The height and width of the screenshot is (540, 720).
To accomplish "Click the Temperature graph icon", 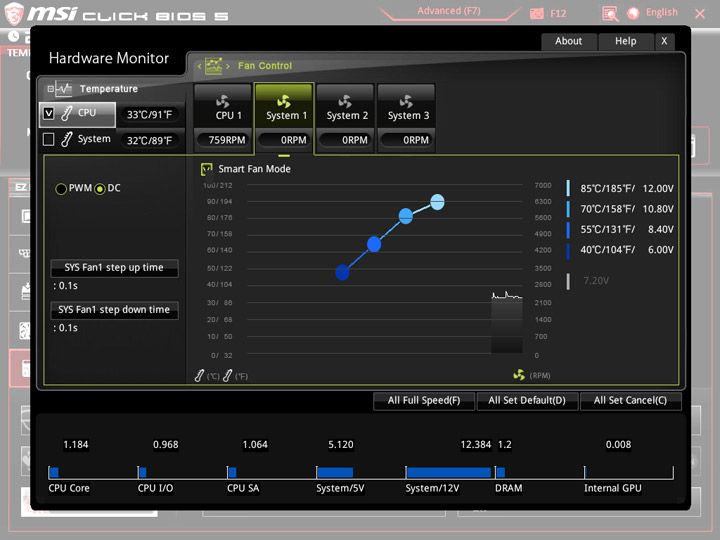I will 64,89.
